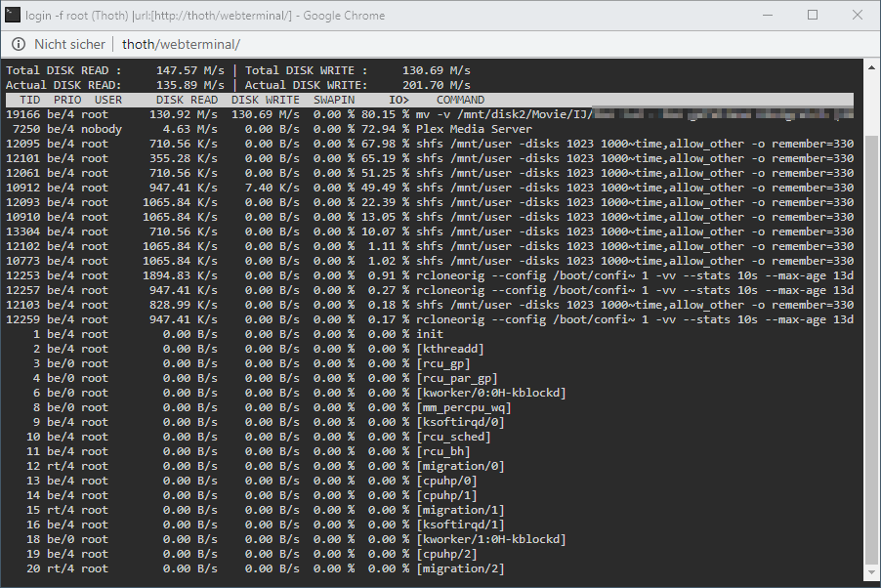This screenshot has width=881, height=588.
Task: Click the [migration/2] process
Action: point(460,568)
